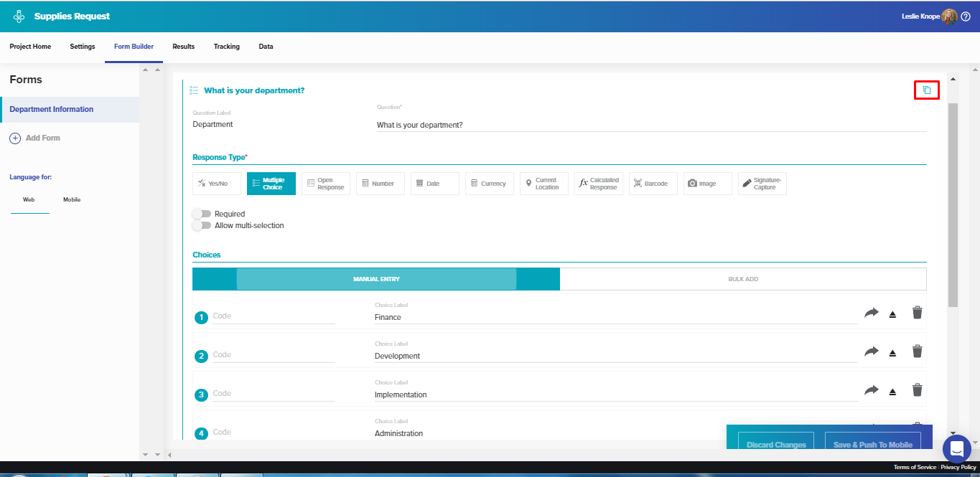
Task: Select Yes/No response type
Action: click(x=217, y=184)
